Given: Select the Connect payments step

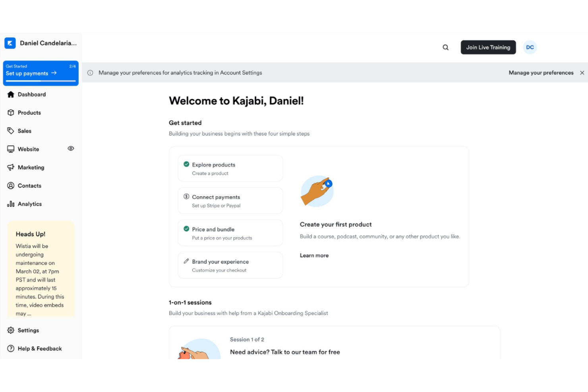Looking at the screenshot, I should [230, 201].
